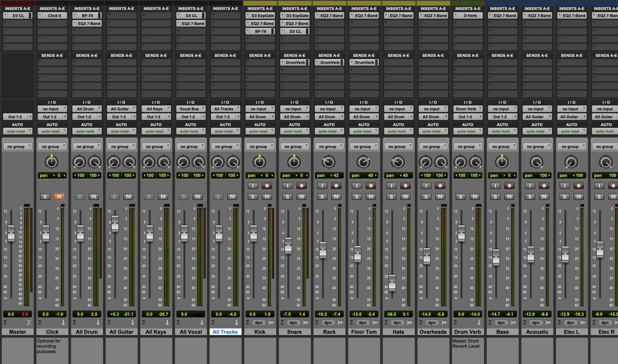Open the D-Verb insert on Drum Verb

pos(470,16)
